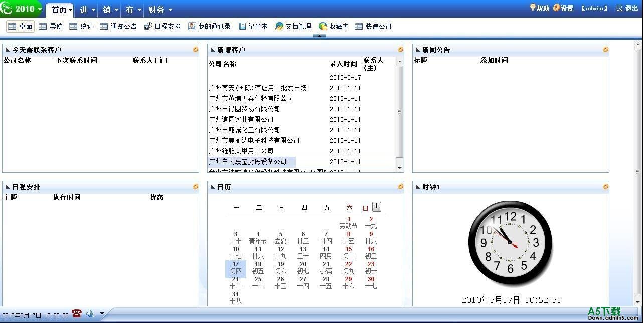The width and height of the screenshot is (644, 323).
Task: Click the main page vertical scrollbar
Action: coord(638,171)
